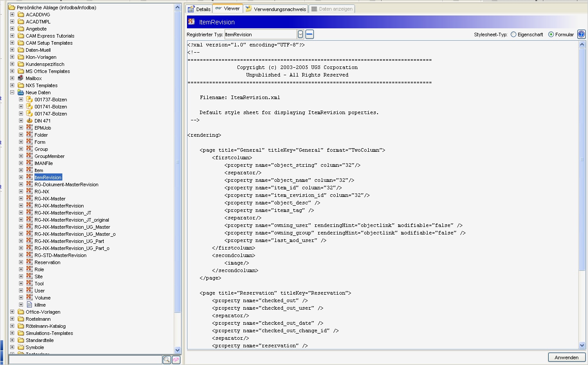Click the Role stylesheet icon

30,269
